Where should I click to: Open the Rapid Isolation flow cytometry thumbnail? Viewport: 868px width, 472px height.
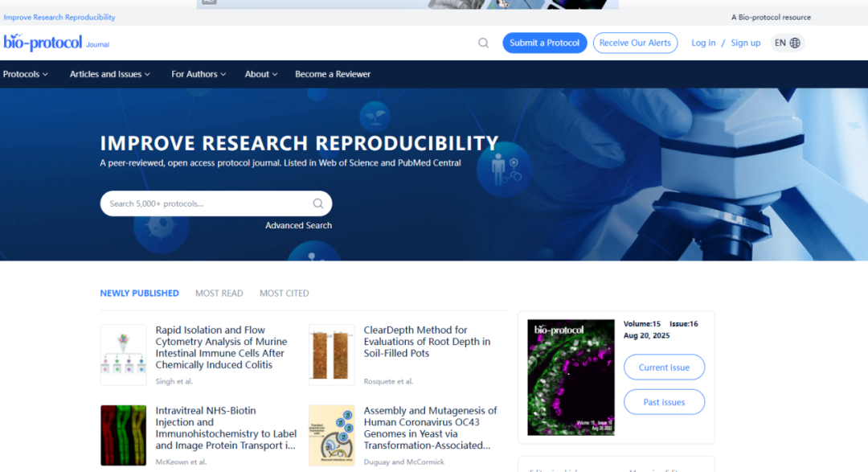point(123,354)
